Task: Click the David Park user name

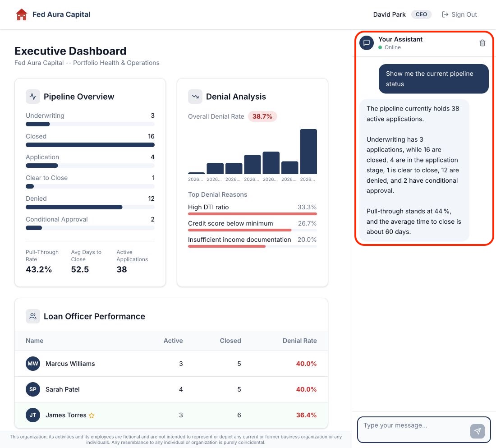Action: (389, 14)
